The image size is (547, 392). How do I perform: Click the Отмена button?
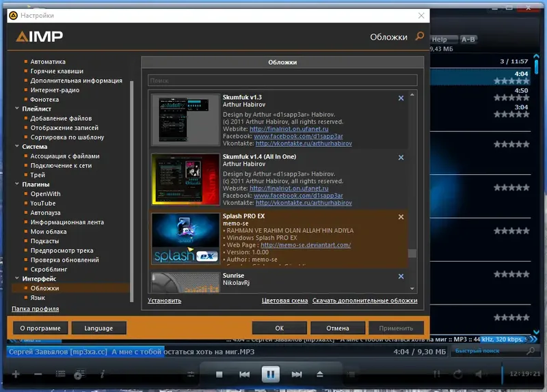pos(338,328)
